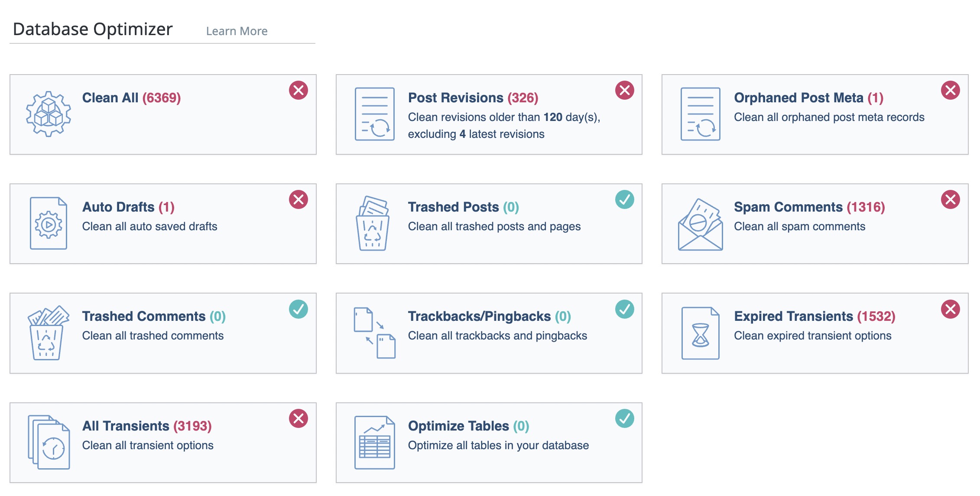Clean Post Revisions (326)

pyautogui.click(x=473, y=98)
